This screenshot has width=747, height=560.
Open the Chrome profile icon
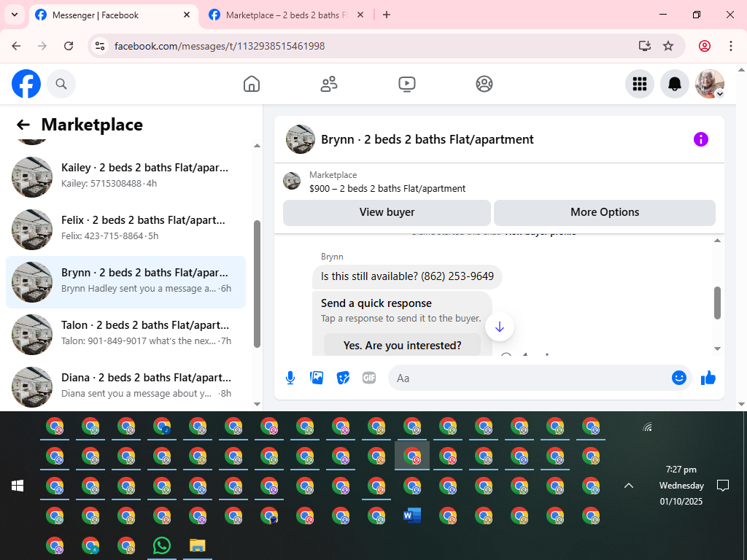[705, 46]
